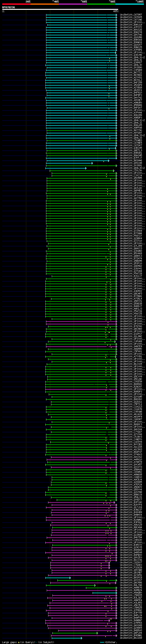Select the UniRef100_A2YVG1 label

[131, 77]
